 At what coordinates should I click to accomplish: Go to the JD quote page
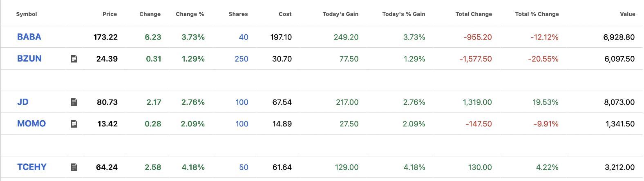[23, 102]
